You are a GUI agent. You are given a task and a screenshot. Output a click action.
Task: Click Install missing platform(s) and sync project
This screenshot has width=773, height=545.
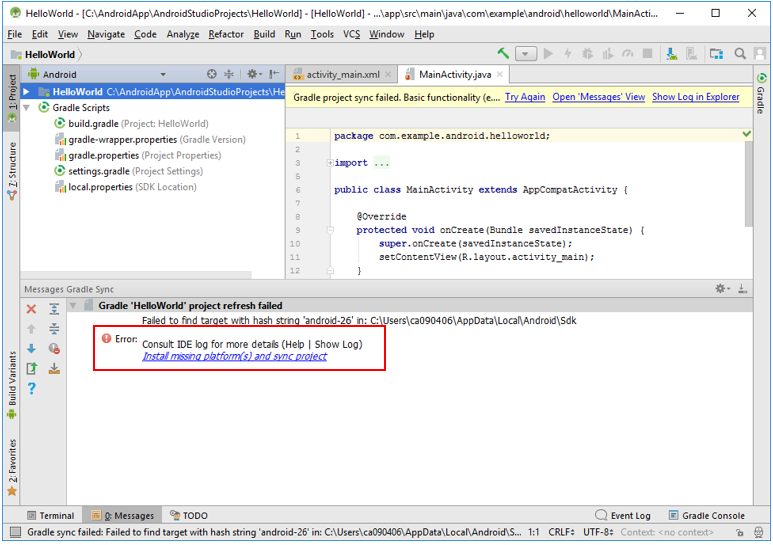coord(235,356)
